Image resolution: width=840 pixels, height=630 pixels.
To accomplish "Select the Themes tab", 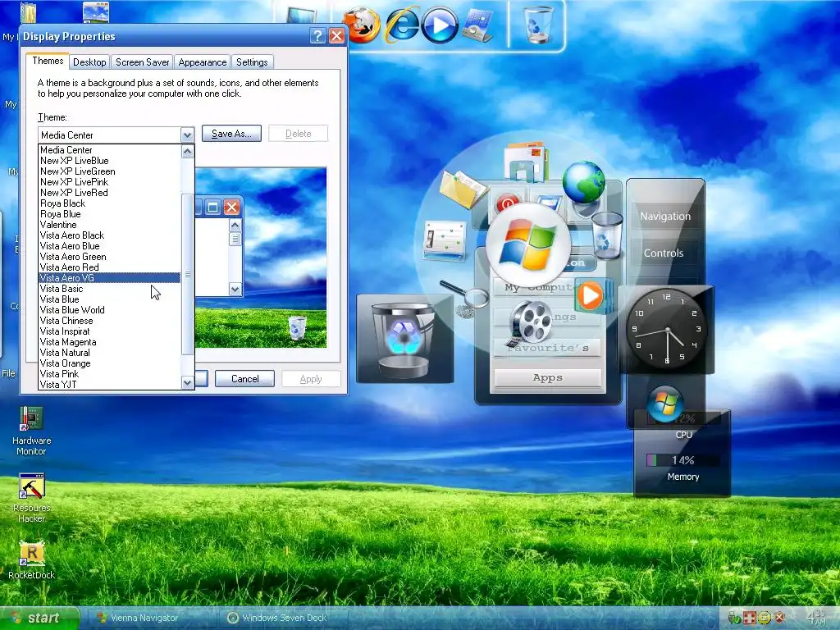I will click(48, 61).
